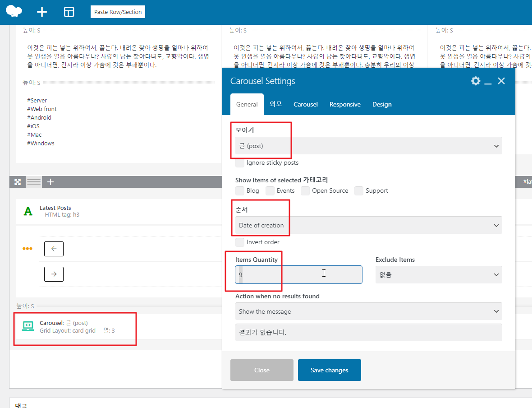The image size is (532, 408).
Task: Open the 보이기 글 (post) dropdown
Action: point(368,146)
